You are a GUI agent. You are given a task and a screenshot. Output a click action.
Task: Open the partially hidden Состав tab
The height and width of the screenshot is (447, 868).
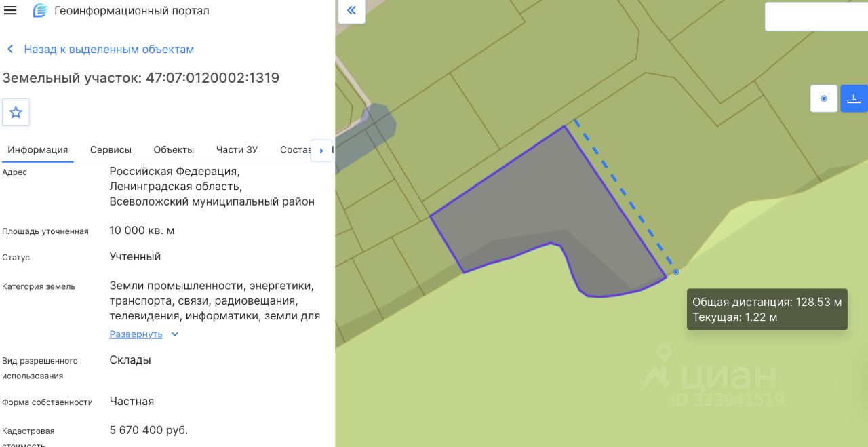pos(295,150)
